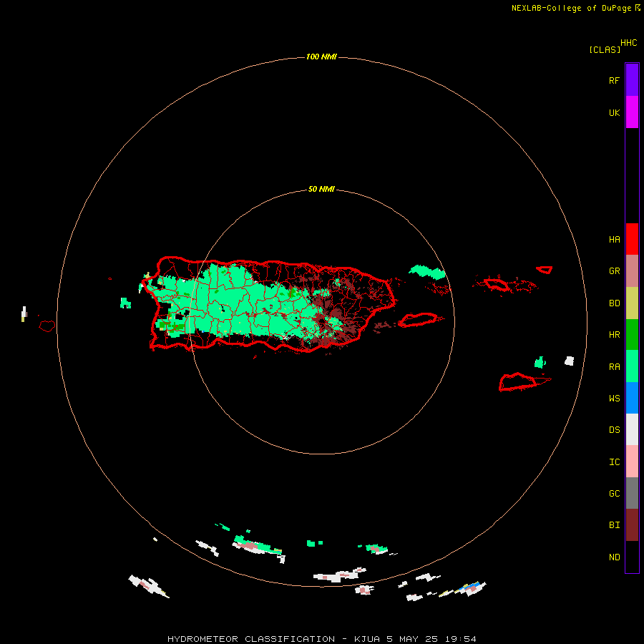Click the rain echo northeast of Puerto Rico
The width and height of the screenshot is (644, 644).
pyautogui.click(x=427, y=272)
